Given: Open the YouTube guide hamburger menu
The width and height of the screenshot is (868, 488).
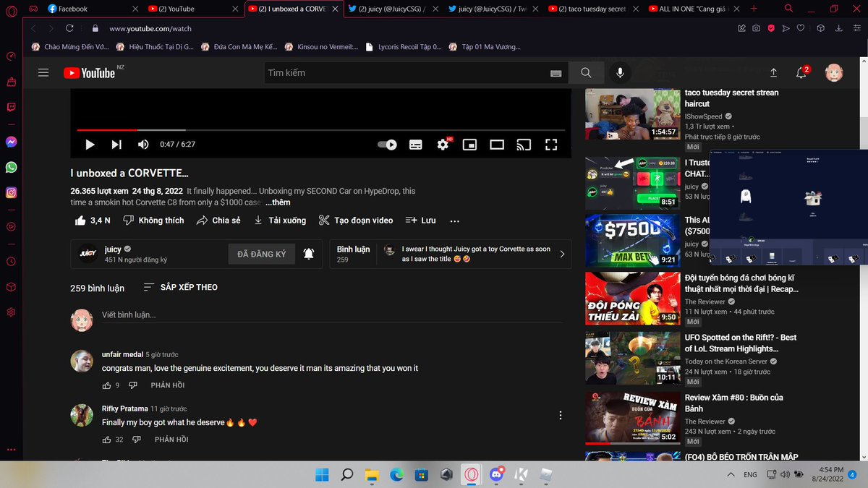Looking at the screenshot, I should [43, 72].
